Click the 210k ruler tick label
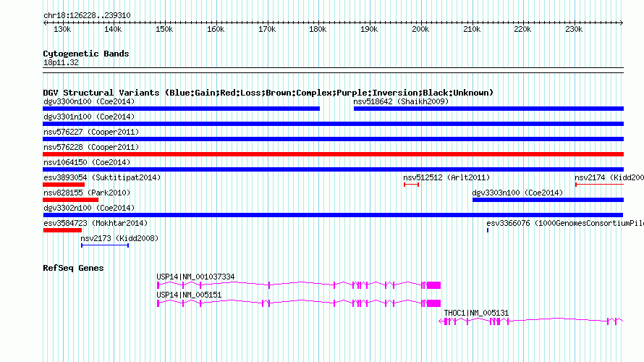This screenshot has height=362, width=644. 472,29
